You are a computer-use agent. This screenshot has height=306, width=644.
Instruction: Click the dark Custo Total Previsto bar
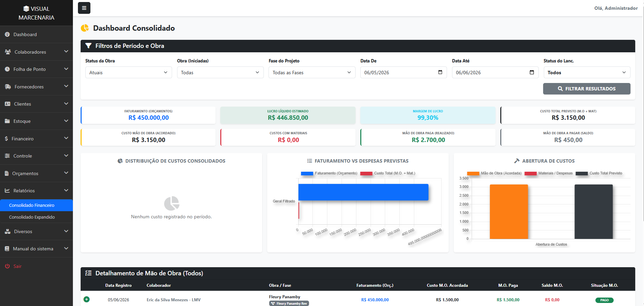click(594, 212)
